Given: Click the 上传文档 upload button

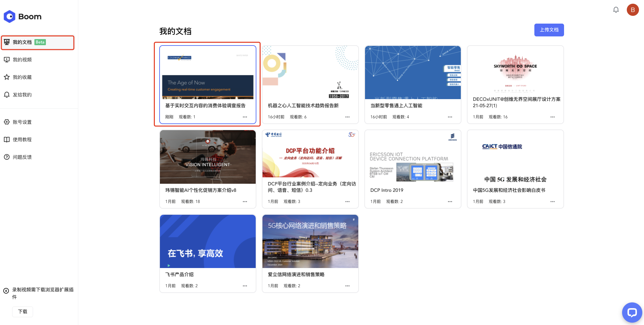Looking at the screenshot, I should click(549, 30).
